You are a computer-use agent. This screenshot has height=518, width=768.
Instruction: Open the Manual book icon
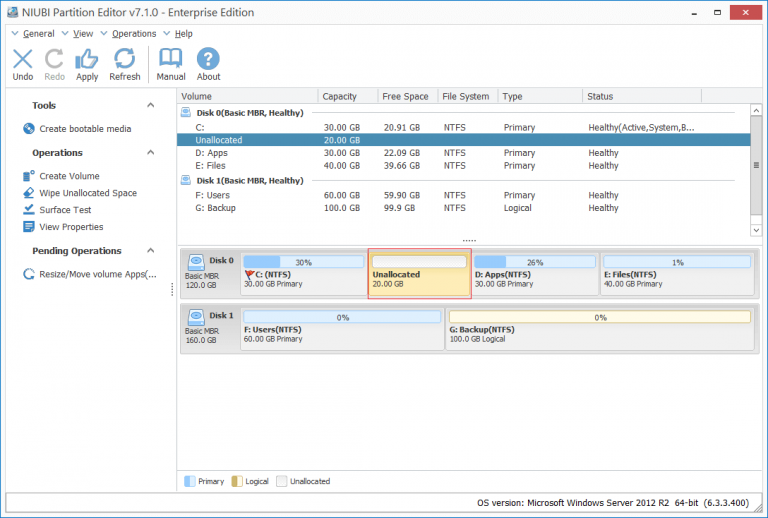[170, 58]
